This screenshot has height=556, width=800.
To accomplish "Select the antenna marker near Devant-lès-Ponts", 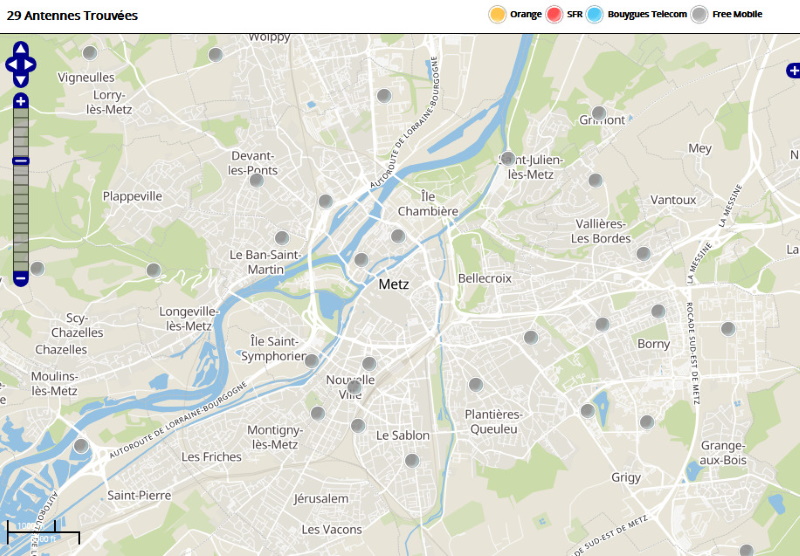I will pyautogui.click(x=256, y=180).
